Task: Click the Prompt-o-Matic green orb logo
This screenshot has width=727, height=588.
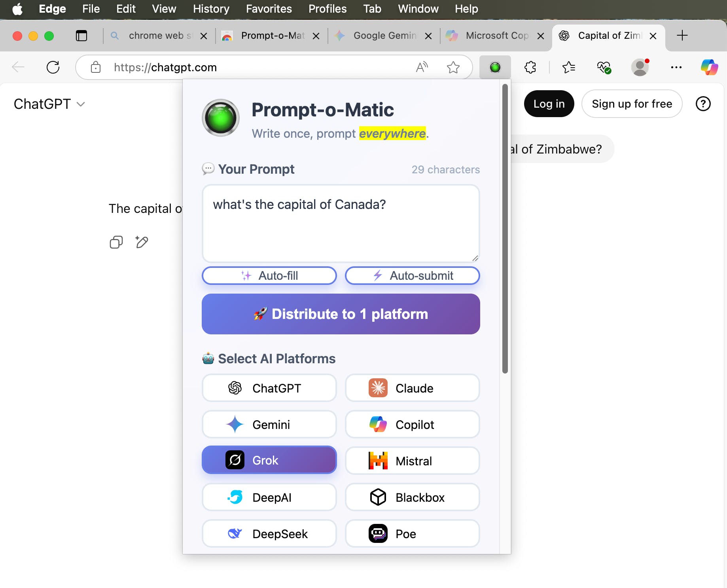Action: [221, 118]
